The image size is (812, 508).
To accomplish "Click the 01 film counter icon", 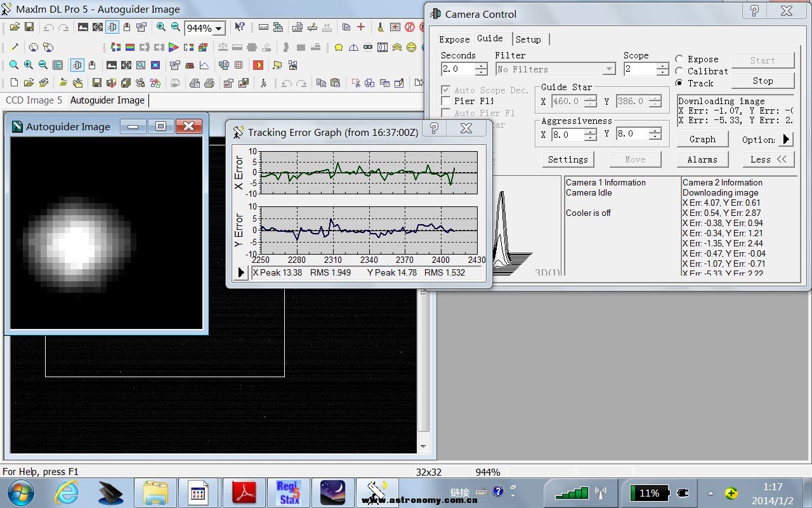I will (x=383, y=47).
